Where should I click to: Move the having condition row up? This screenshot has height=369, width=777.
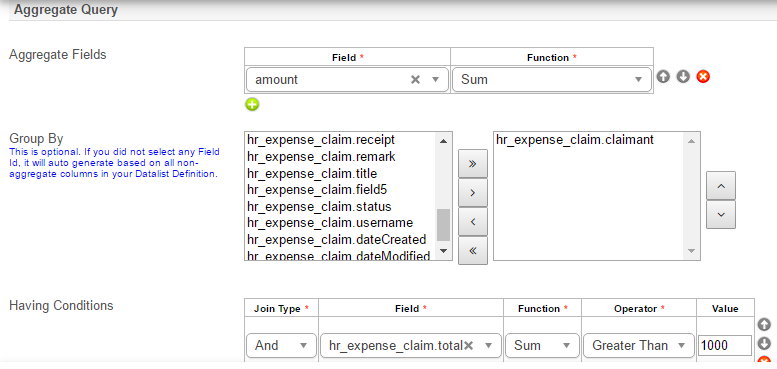point(764,324)
